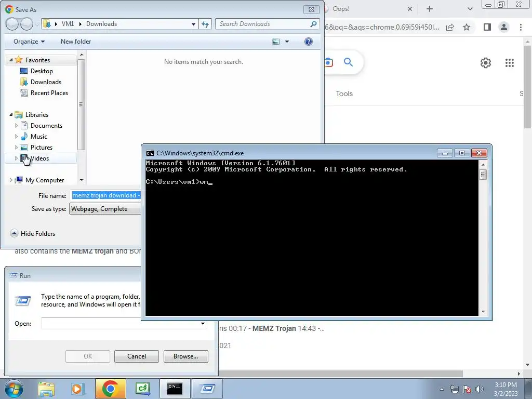This screenshot has height=399, width=532.
Task: Click the cmd.exe title bar icon
Action: click(x=150, y=153)
